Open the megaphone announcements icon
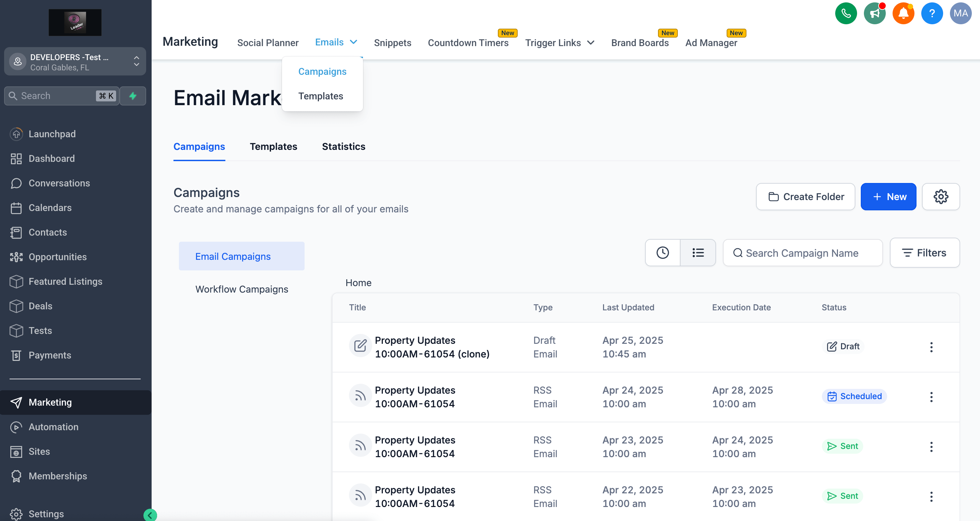The image size is (980, 521). pyautogui.click(x=874, y=14)
